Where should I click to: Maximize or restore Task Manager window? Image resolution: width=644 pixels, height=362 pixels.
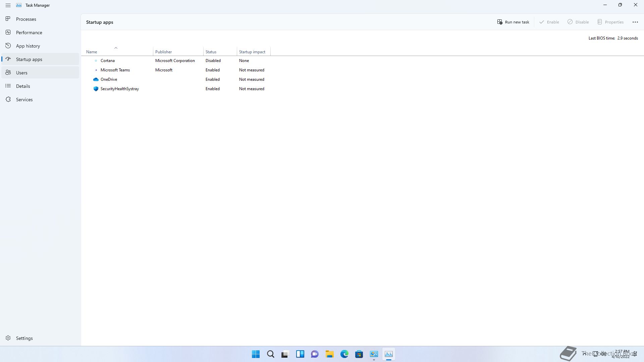pyautogui.click(x=620, y=5)
